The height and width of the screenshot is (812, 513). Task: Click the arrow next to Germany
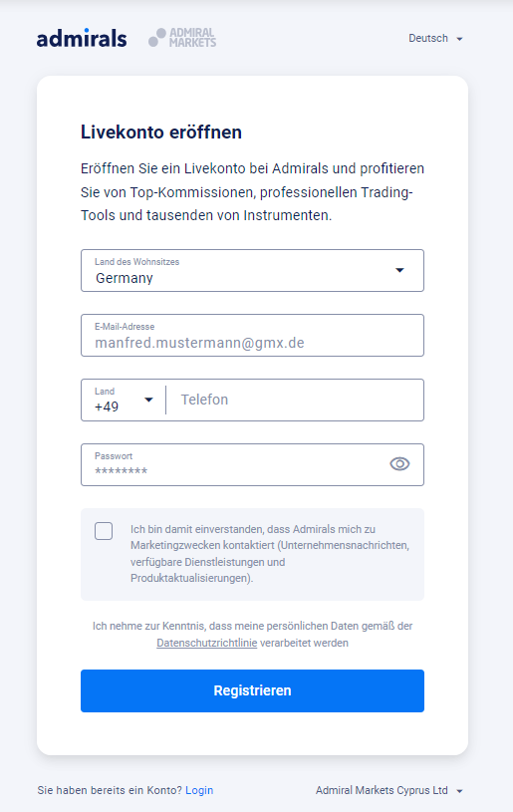coord(399,270)
